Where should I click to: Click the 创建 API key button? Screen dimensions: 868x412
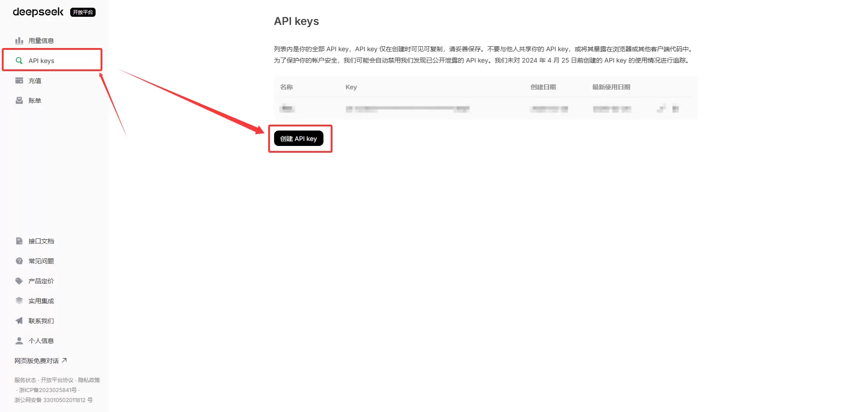click(298, 138)
